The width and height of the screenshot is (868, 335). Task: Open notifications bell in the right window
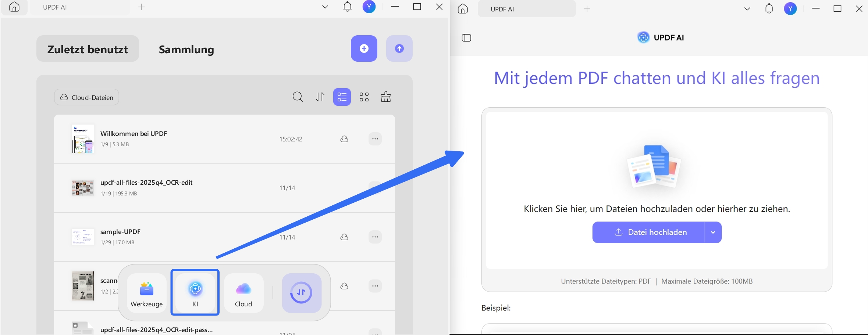[769, 8]
